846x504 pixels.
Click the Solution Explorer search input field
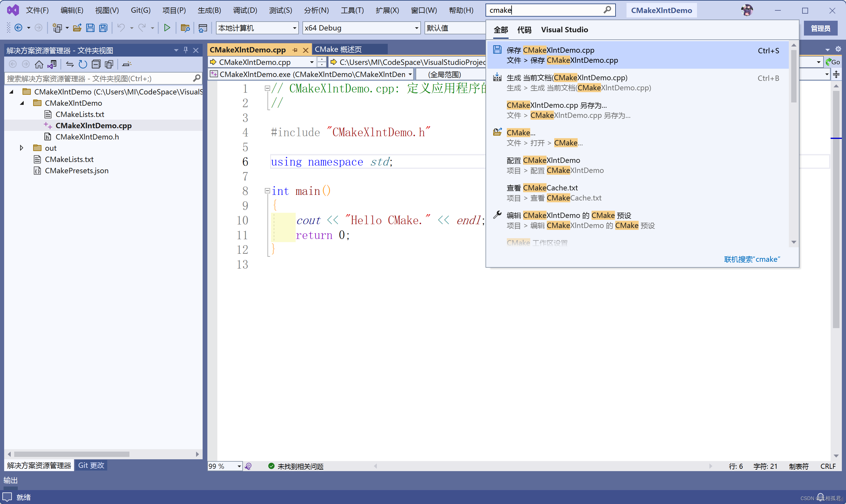[98, 79]
